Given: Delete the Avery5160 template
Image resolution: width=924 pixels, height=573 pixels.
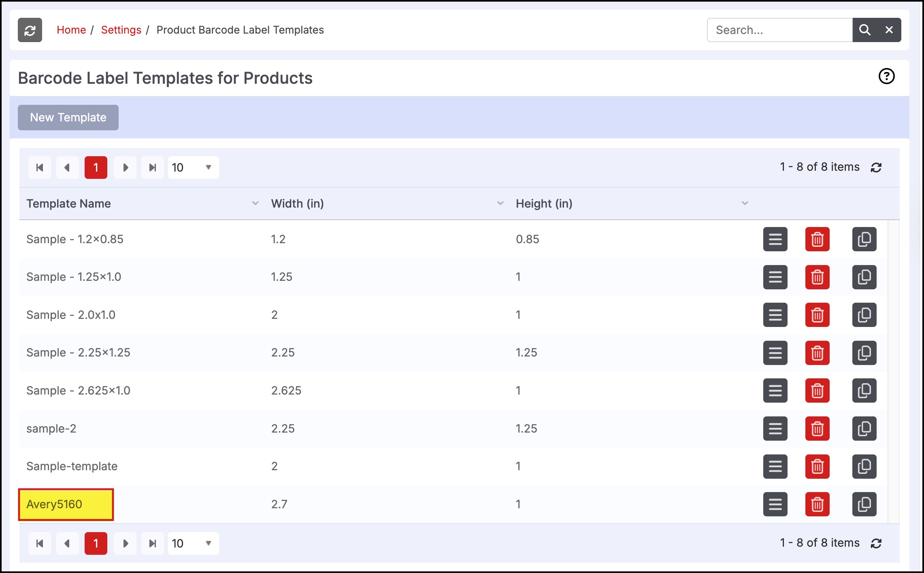Looking at the screenshot, I should pos(817,504).
